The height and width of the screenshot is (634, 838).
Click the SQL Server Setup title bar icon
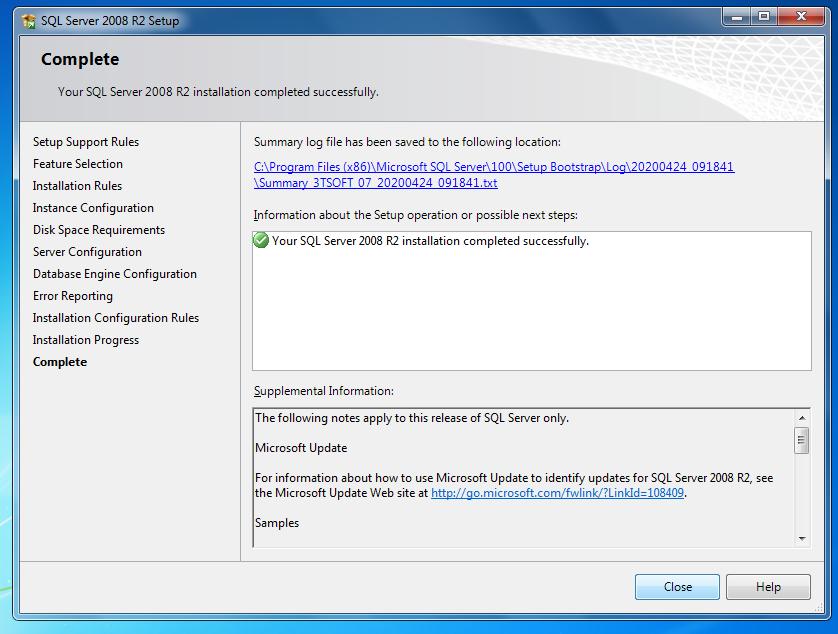tap(29, 21)
